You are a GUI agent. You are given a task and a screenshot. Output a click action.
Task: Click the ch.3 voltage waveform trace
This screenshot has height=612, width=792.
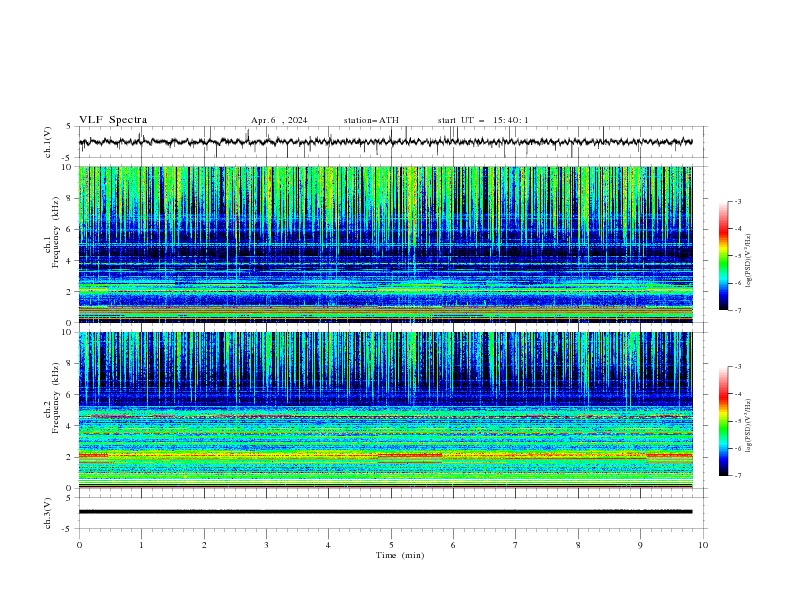click(386, 512)
